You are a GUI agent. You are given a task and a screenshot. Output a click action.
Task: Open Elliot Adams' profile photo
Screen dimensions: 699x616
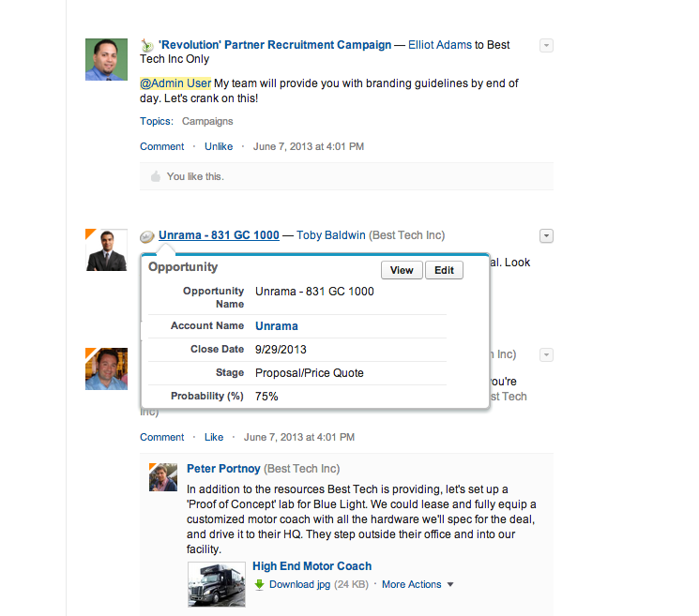coord(106,60)
